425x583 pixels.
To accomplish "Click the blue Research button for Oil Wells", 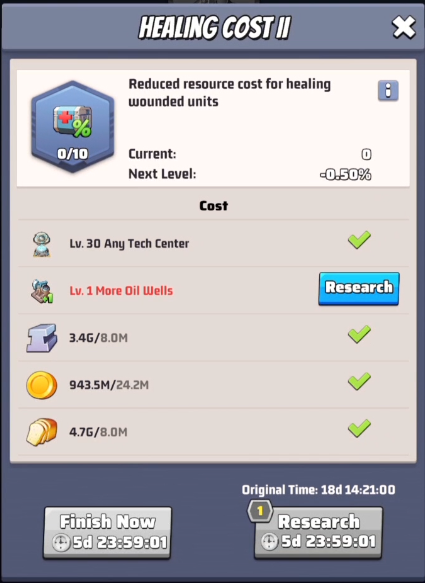I will tap(359, 289).
